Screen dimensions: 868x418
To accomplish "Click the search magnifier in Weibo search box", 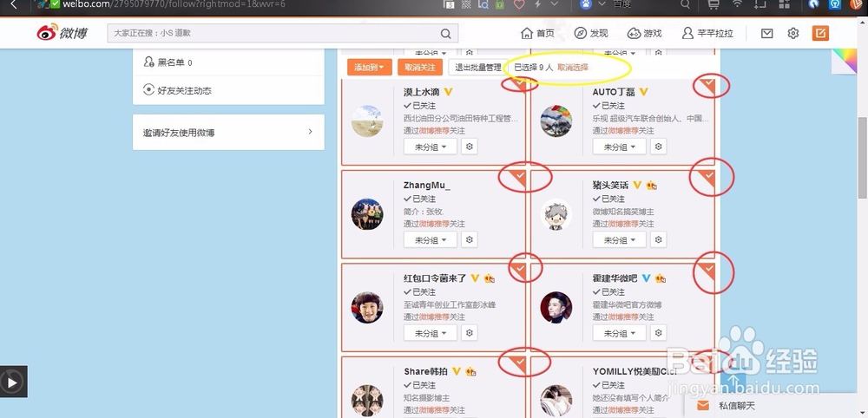I will [x=445, y=34].
